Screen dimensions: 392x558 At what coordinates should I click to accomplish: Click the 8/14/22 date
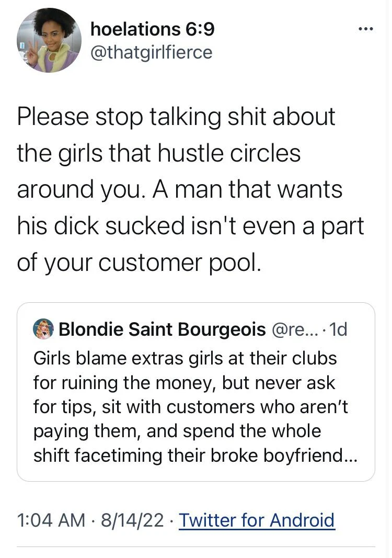(x=133, y=520)
